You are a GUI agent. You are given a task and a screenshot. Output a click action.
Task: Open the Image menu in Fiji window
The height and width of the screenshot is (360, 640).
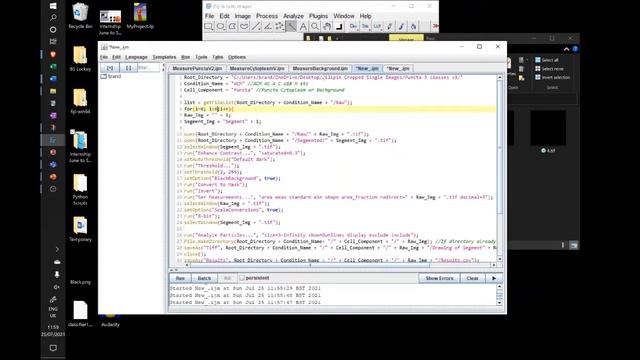pyautogui.click(x=242, y=16)
